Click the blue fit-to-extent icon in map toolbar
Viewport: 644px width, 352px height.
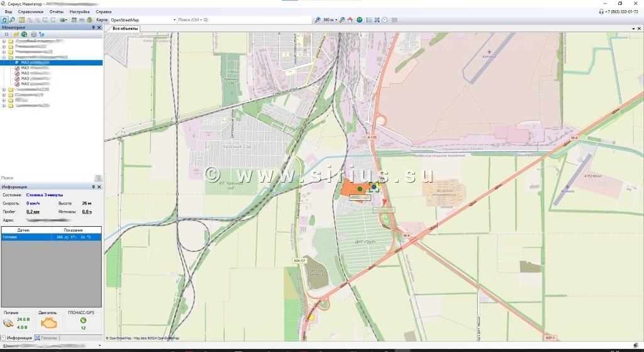(x=377, y=20)
